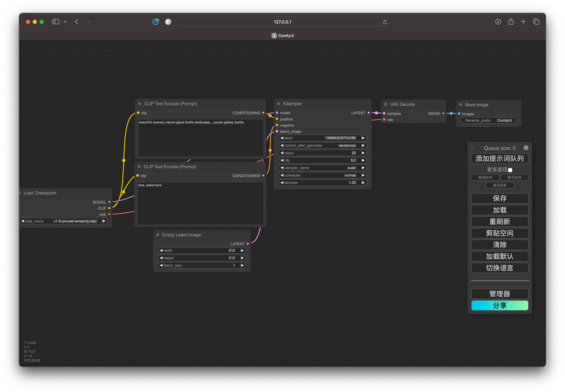Open the queue panel settings gear
Viewport: 565px width, 392px height.
point(526,148)
